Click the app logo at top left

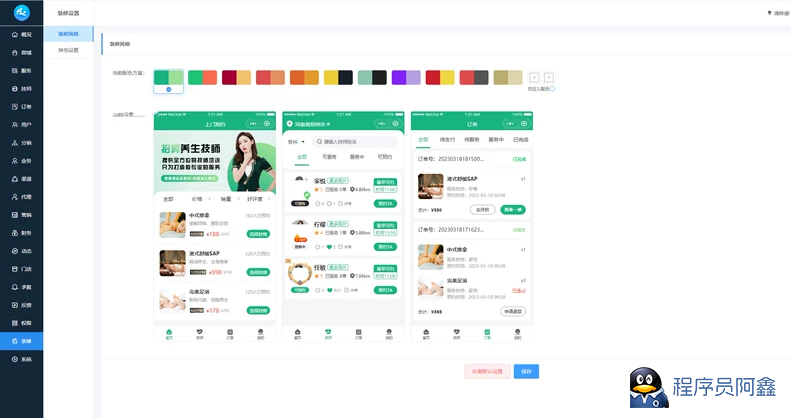(22, 12)
